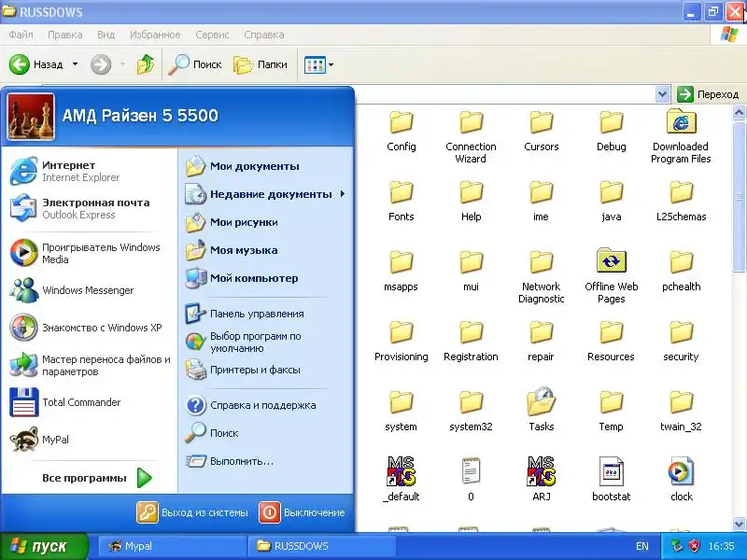Click the file list scrollbar up arrow
The height and width of the screenshot is (560, 747).
739,113
